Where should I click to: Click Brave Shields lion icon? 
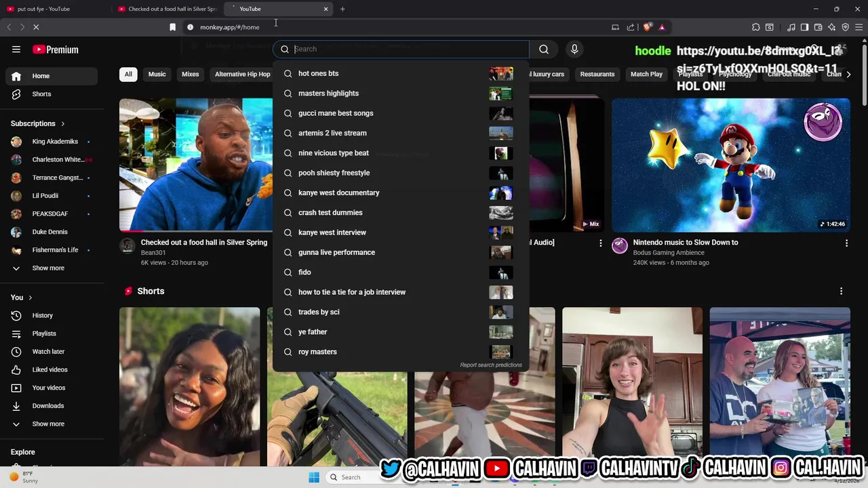pos(647,27)
